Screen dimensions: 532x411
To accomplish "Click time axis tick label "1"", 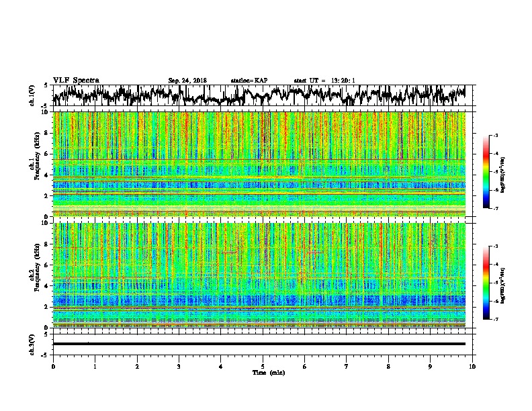I will (95, 367).
